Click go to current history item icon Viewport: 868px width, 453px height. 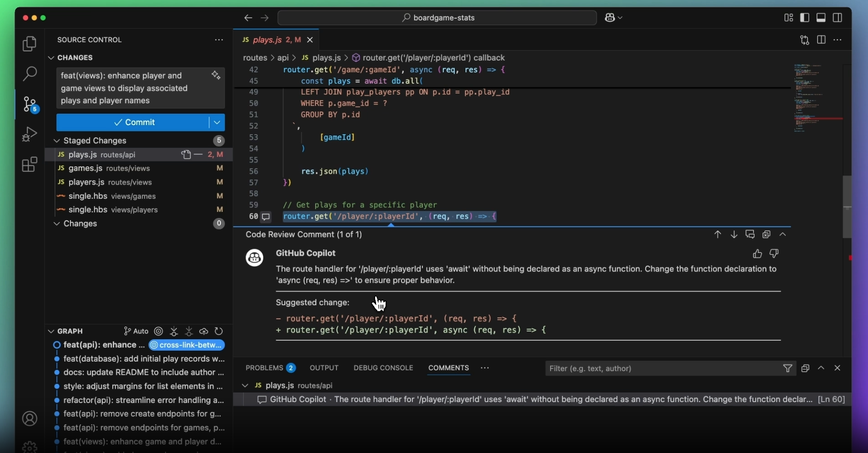[x=159, y=332]
